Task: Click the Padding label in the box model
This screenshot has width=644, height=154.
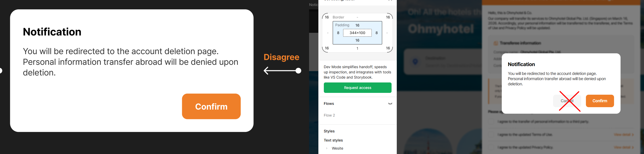Action: click(x=342, y=25)
